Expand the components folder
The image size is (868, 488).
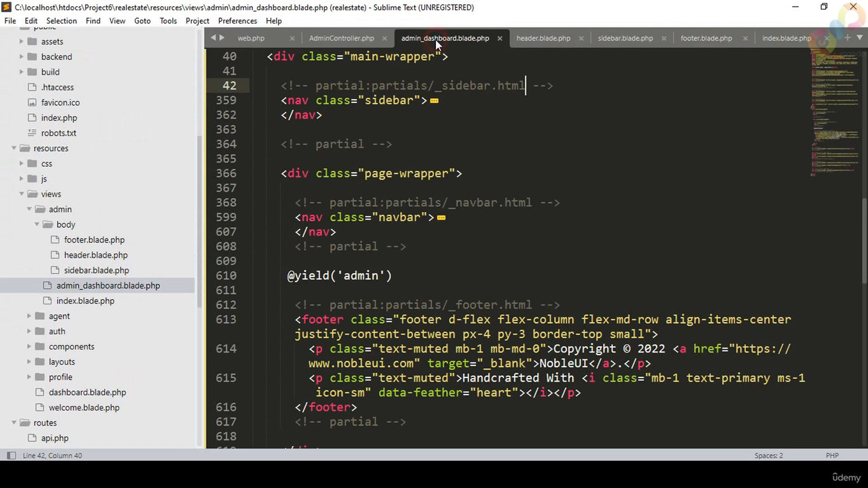pos(29,346)
